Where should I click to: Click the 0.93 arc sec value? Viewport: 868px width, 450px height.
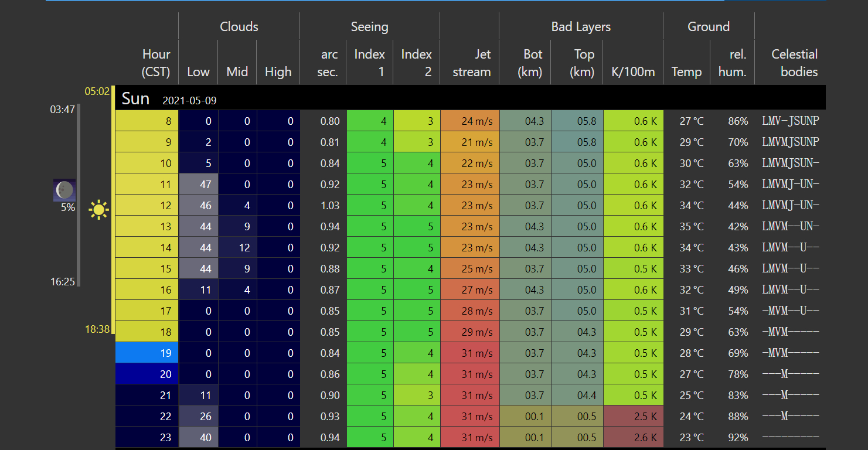click(330, 417)
